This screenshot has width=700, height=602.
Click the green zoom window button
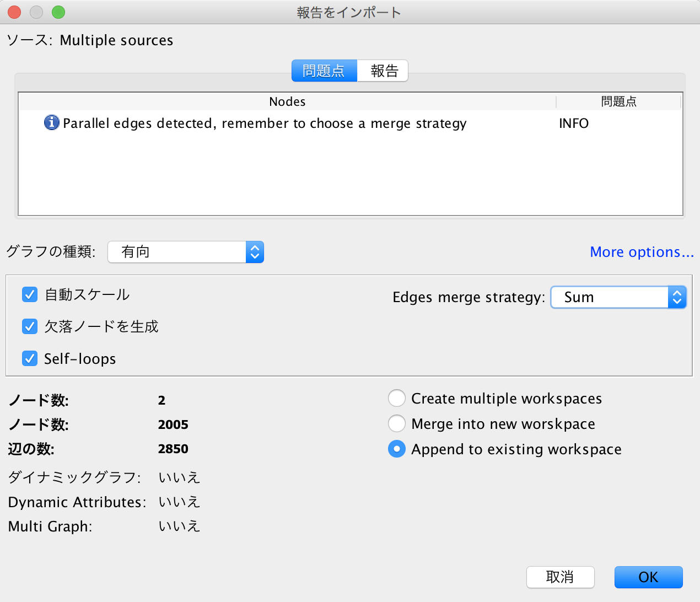[58, 12]
